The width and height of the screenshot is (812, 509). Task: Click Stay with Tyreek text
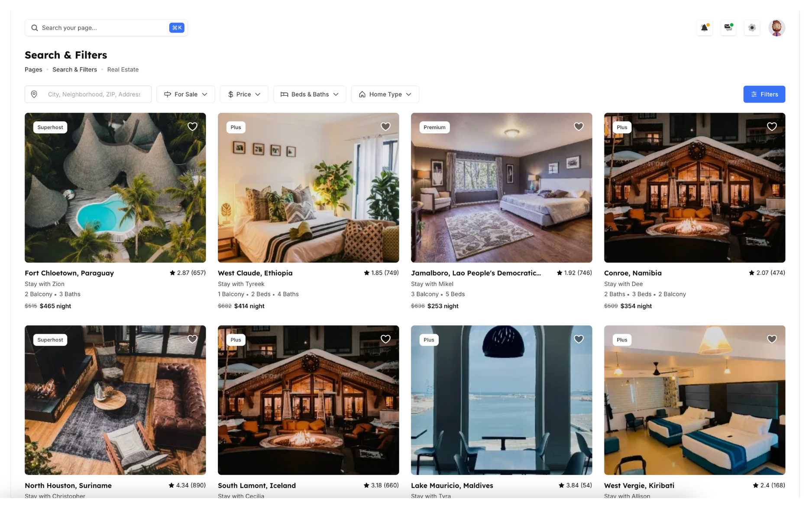coord(241,284)
